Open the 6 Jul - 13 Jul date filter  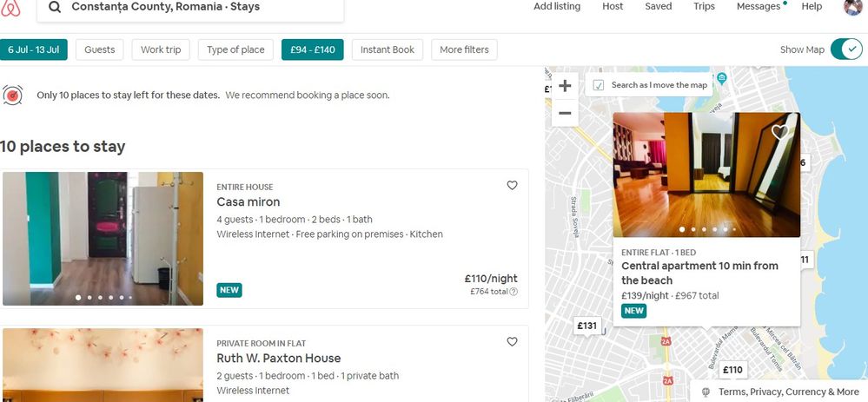tap(34, 49)
